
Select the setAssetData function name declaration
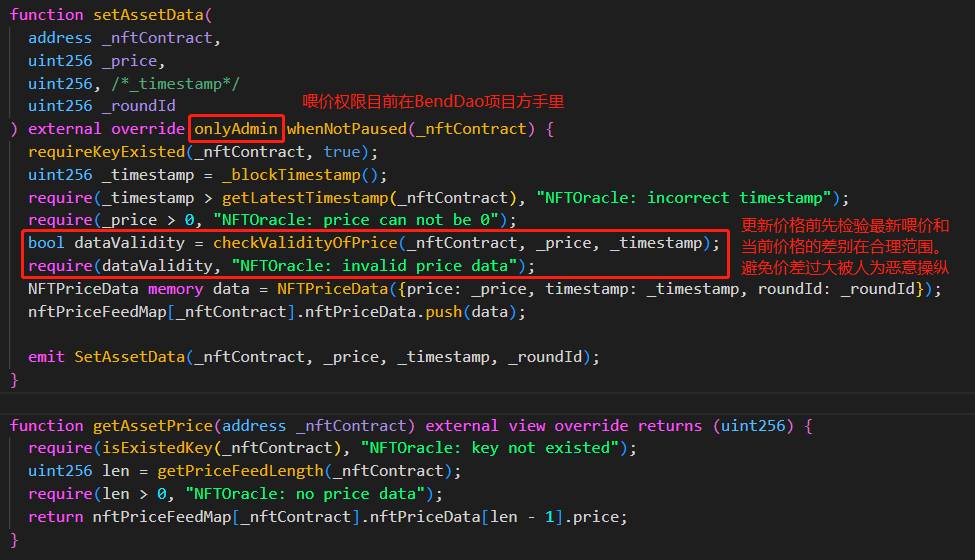tap(148, 15)
